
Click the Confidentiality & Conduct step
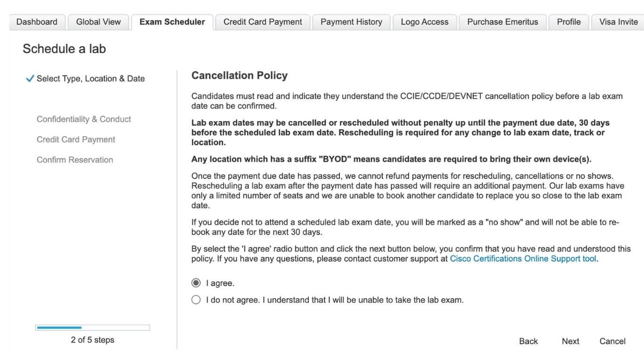point(84,119)
